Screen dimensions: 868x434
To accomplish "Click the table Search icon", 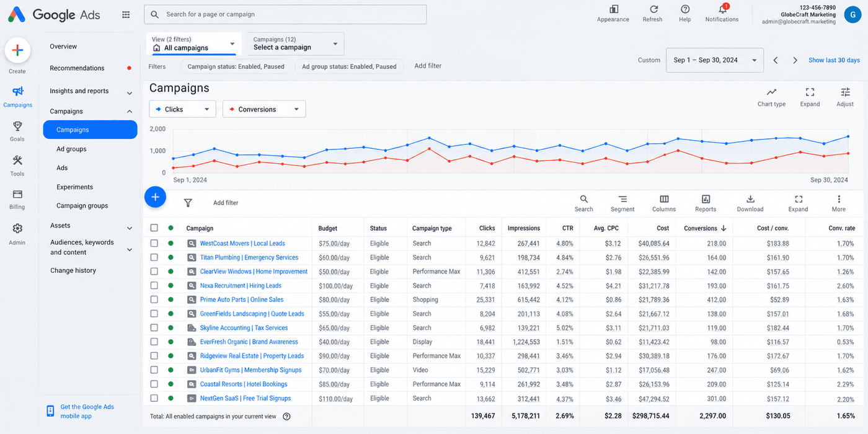I will pos(583,199).
